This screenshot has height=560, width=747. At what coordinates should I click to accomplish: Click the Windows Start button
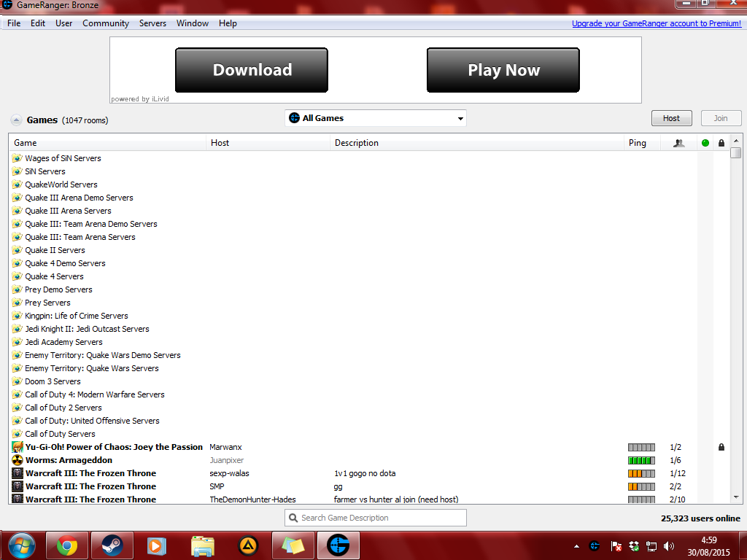(21, 545)
